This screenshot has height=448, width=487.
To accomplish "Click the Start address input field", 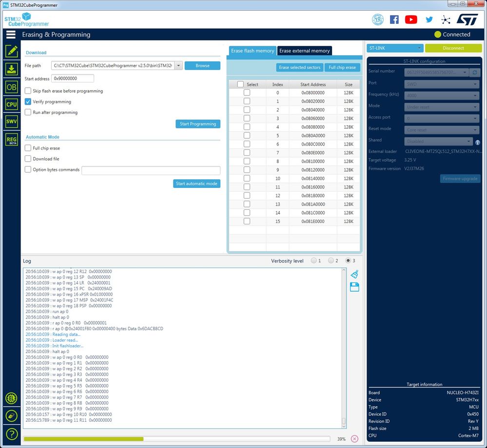I will [73, 78].
